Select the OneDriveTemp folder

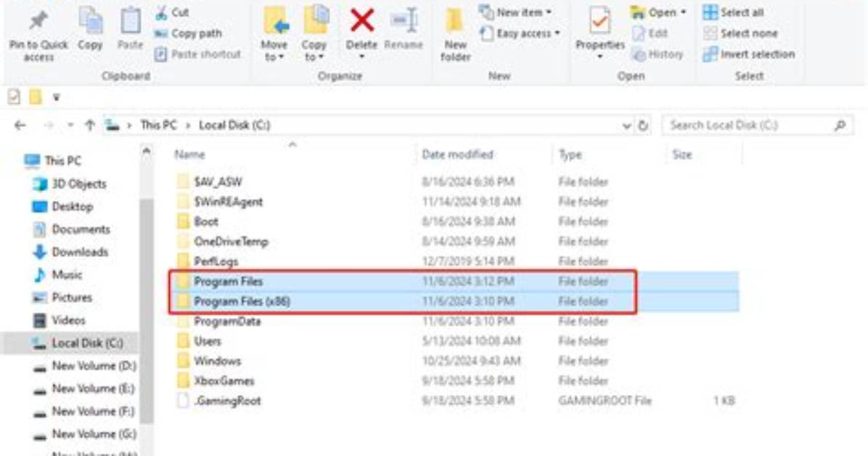(222, 242)
